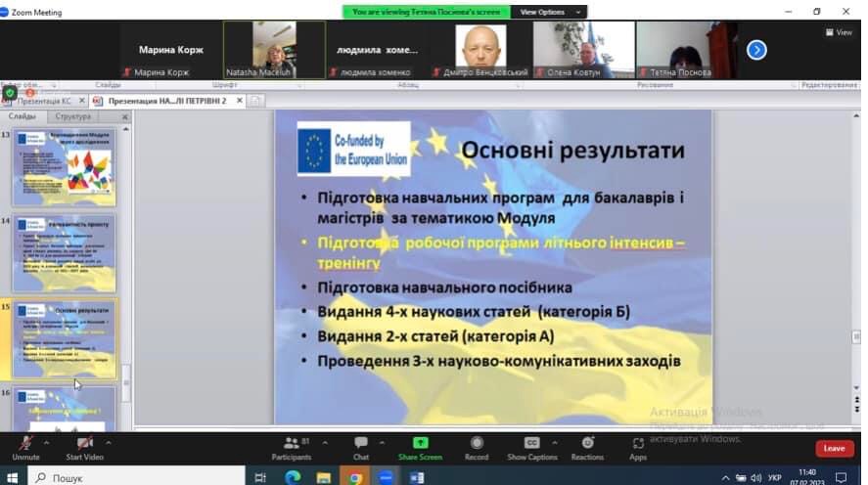Select людмила хоменко participant tile
This screenshot has height=485, width=868.
378,50
